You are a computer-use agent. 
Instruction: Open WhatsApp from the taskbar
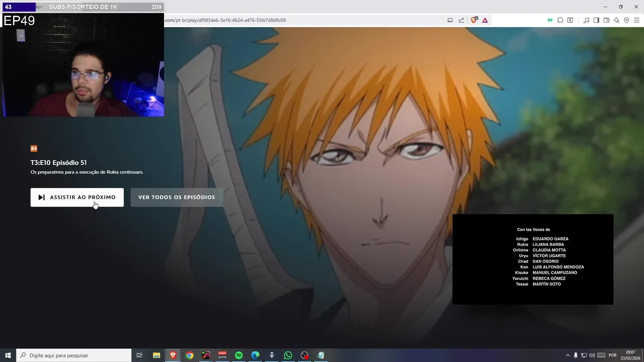tap(288, 355)
